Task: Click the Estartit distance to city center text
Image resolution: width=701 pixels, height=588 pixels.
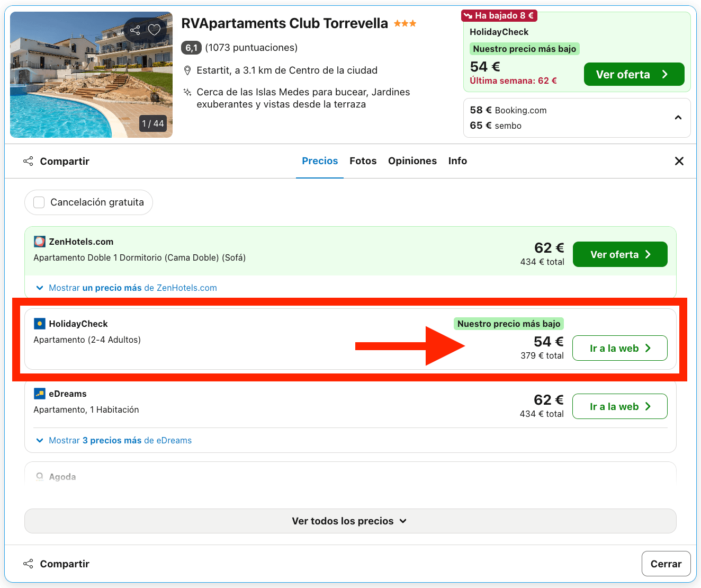Action: point(287,70)
